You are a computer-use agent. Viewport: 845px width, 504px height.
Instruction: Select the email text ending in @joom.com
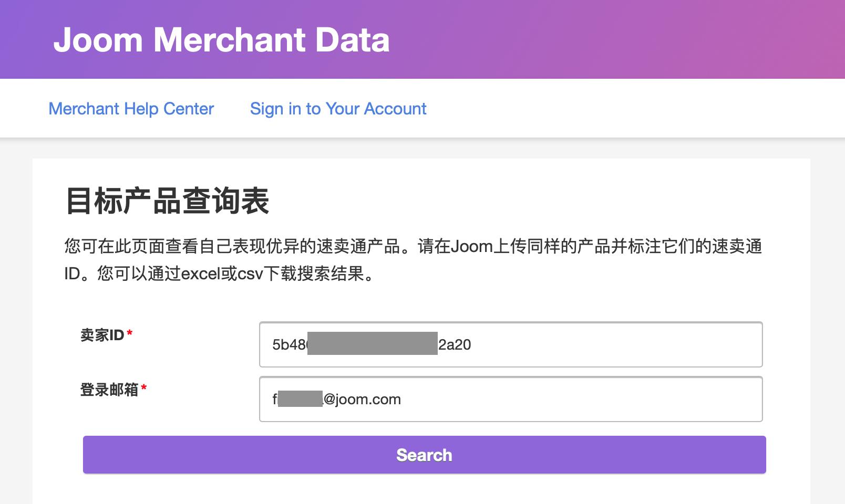336,399
